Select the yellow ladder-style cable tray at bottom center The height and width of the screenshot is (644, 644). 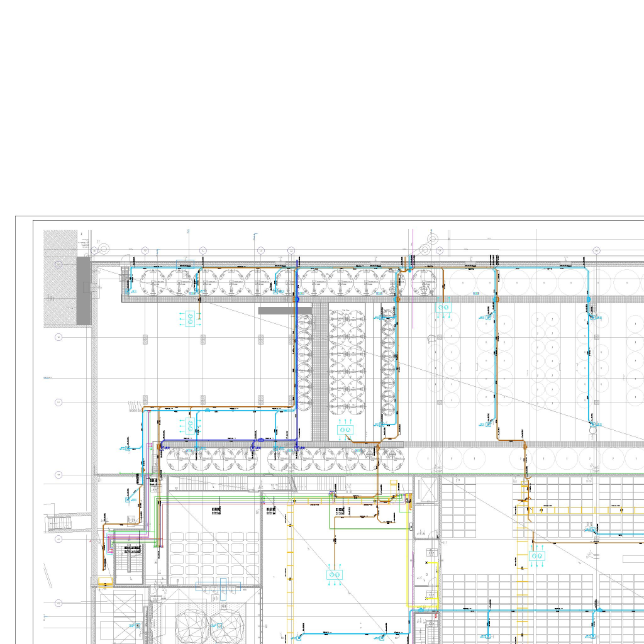(290, 566)
